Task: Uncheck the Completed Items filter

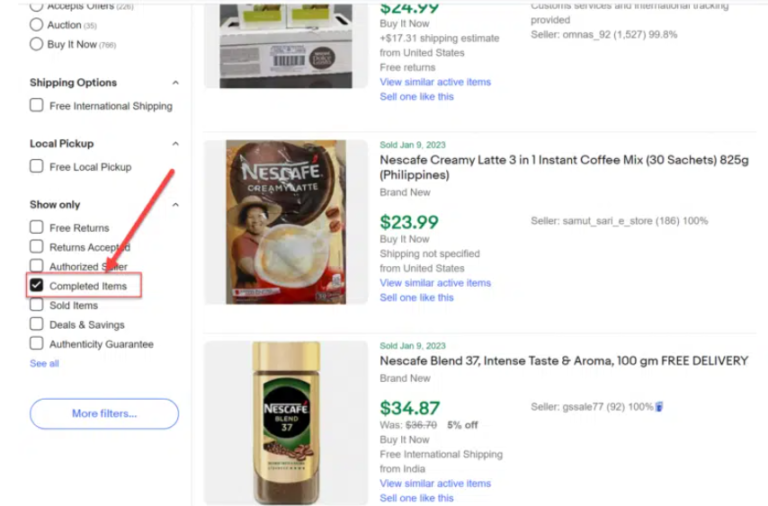Action: click(37, 286)
